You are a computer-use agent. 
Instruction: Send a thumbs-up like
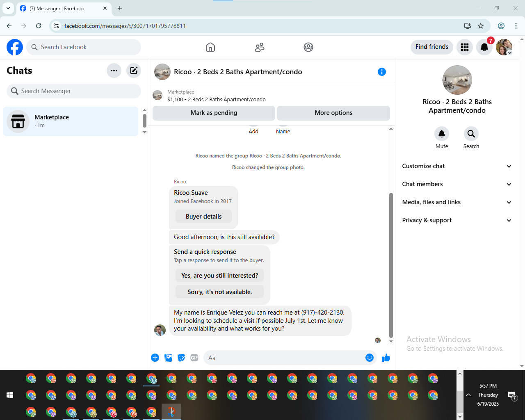pos(386,358)
